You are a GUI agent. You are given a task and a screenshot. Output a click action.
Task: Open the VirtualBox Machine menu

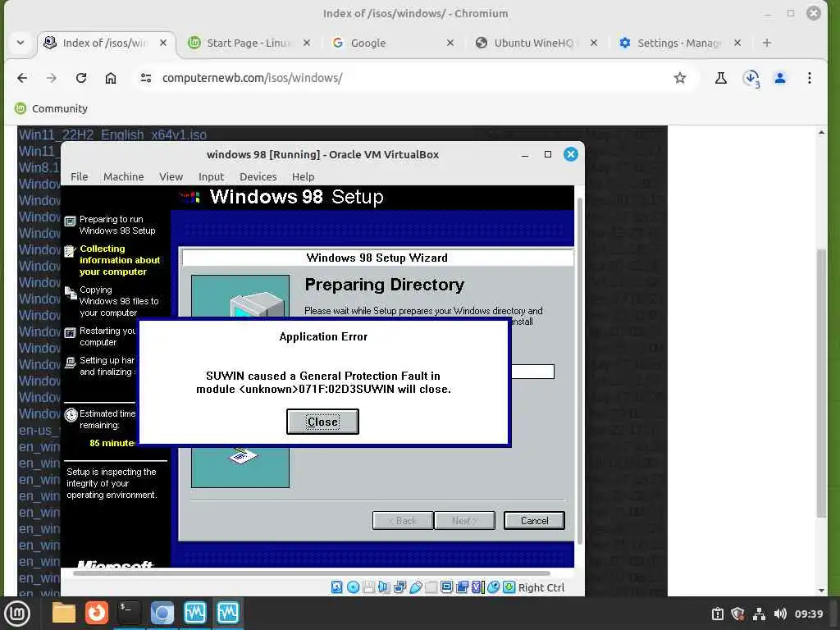coord(123,176)
